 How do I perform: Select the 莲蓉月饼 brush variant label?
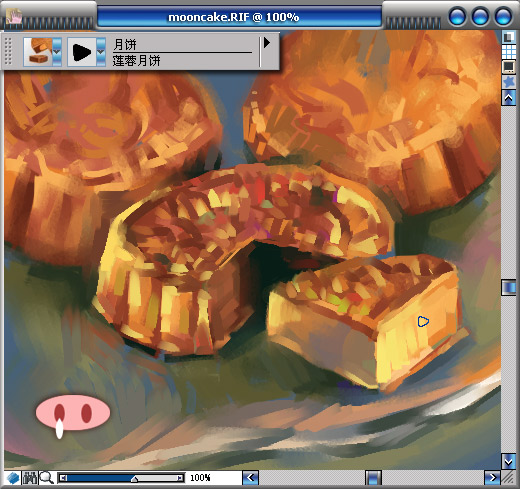coord(137,61)
